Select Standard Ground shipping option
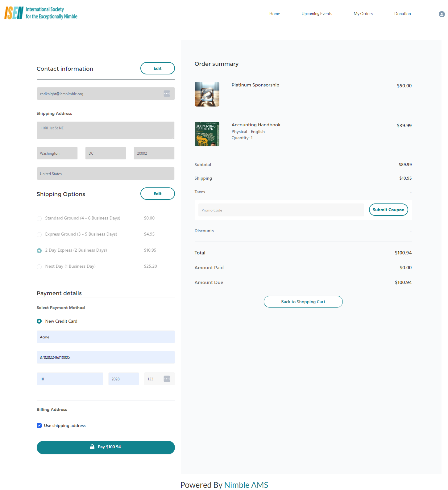The image size is (448, 490). tap(39, 219)
